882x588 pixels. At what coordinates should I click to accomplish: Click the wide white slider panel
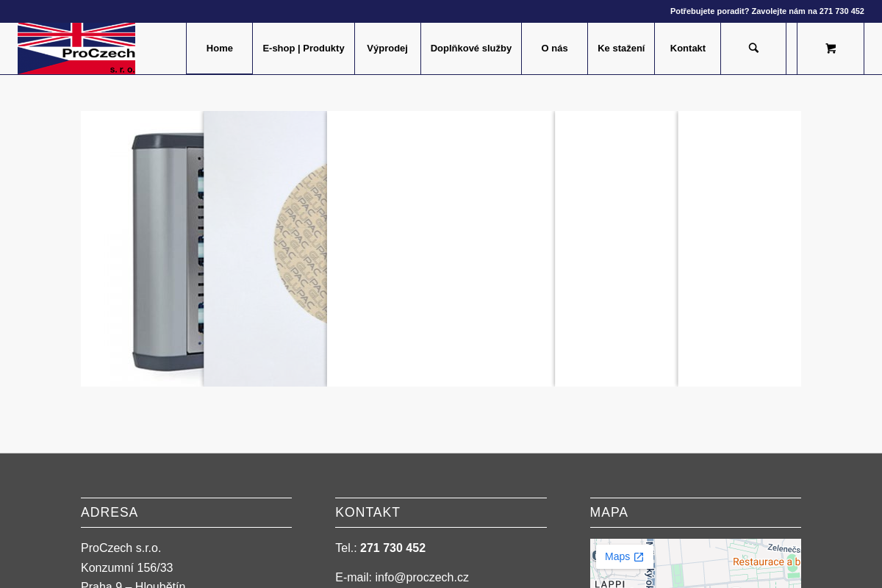coord(440,248)
